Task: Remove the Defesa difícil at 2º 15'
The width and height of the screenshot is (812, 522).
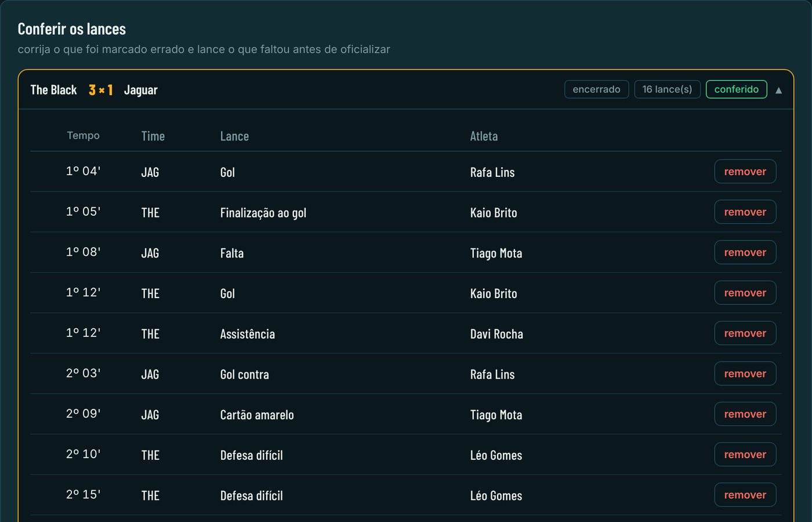Action: pyautogui.click(x=745, y=495)
